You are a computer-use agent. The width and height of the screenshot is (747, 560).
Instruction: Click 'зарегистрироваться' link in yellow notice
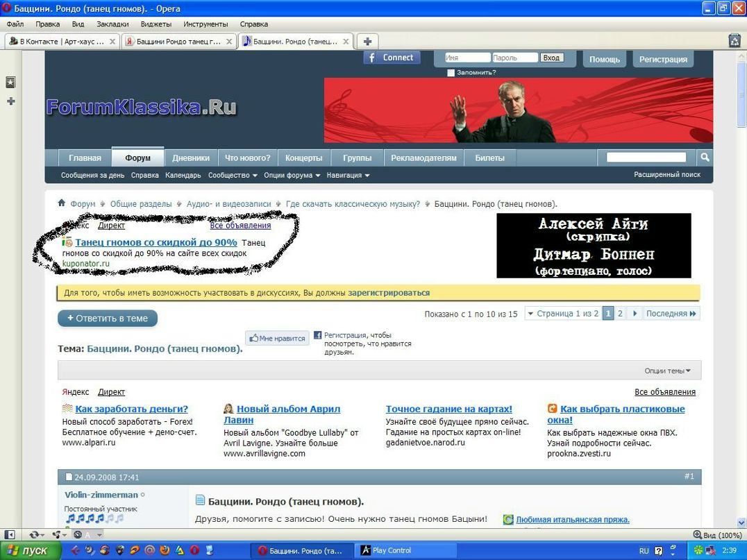pos(389,293)
